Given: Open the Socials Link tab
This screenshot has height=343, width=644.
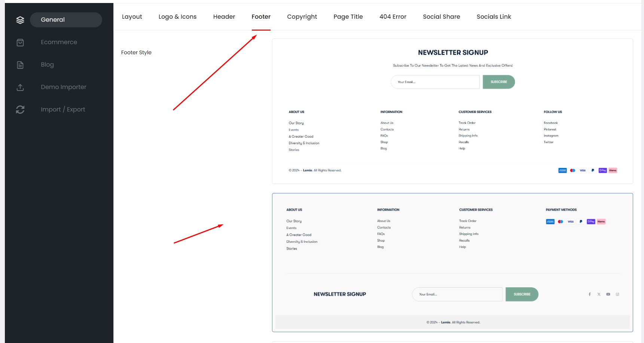Looking at the screenshot, I should coord(494,17).
